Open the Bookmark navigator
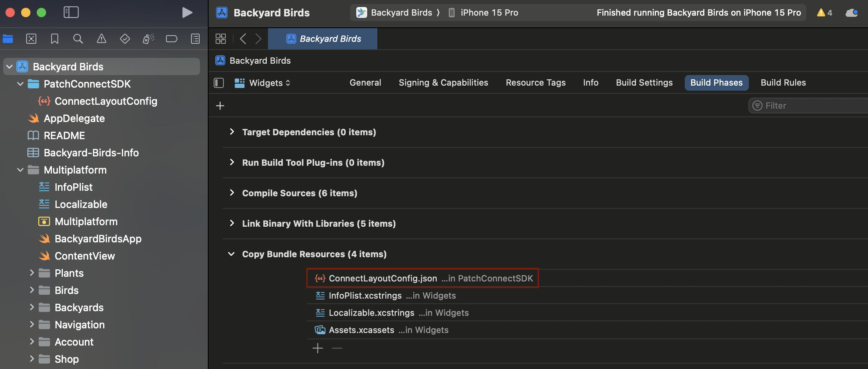This screenshot has width=868, height=369. (55, 39)
